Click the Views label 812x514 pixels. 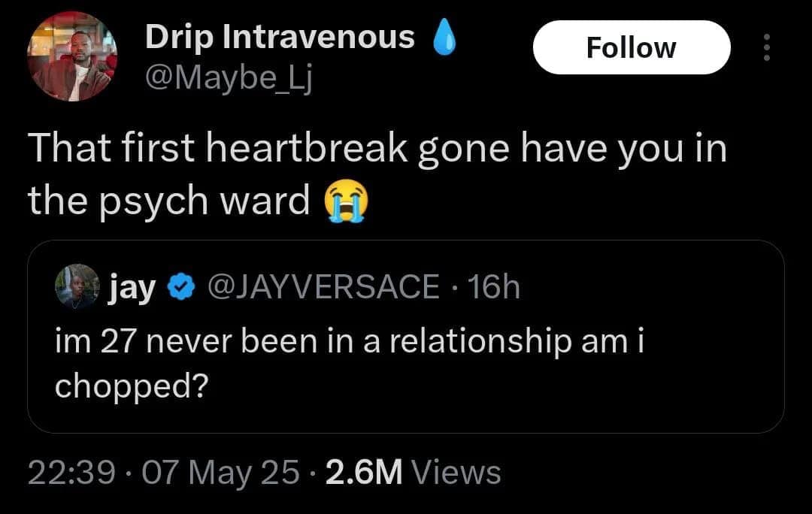[457, 472]
